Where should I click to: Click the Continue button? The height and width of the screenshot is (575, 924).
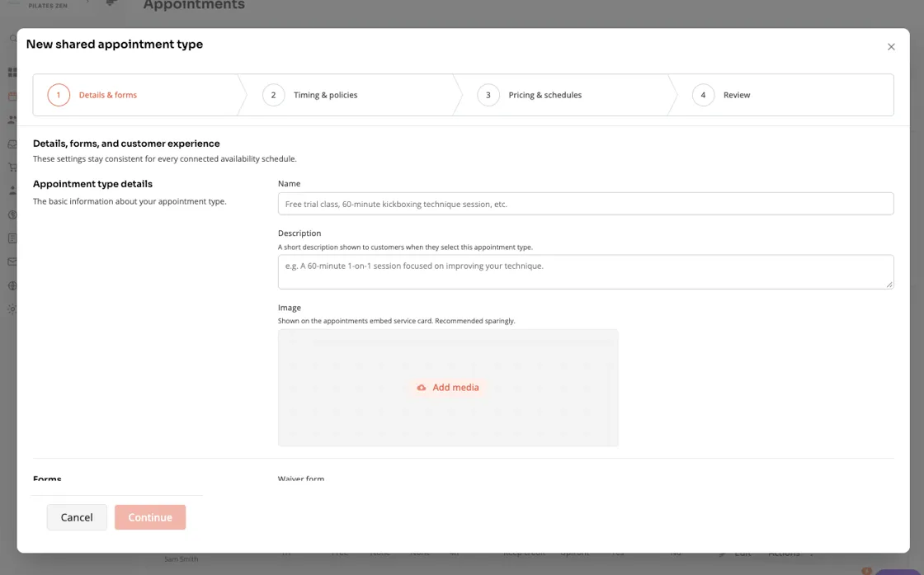[x=150, y=517]
